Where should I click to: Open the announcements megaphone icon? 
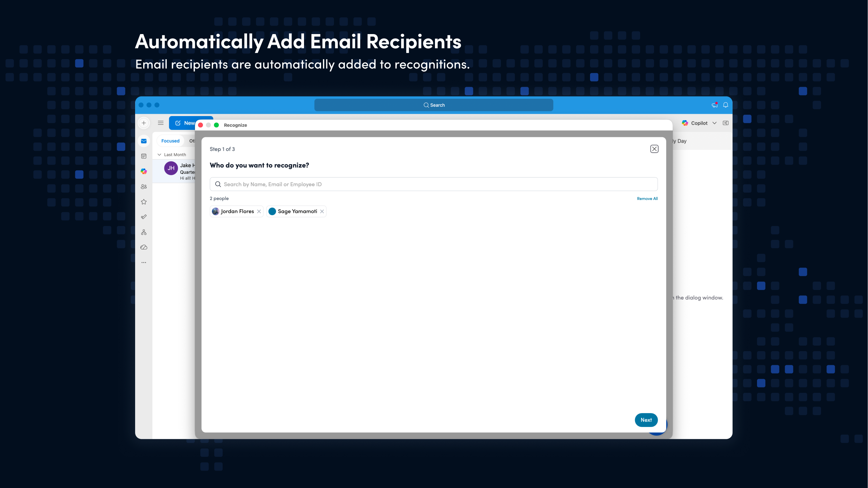point(714,105)
